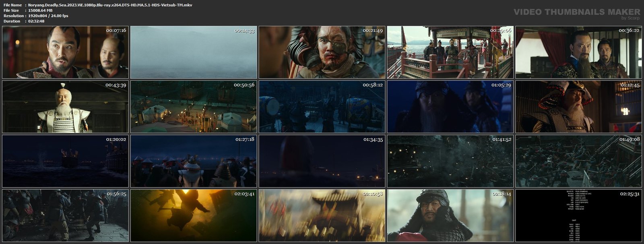
Task: Click the thumbnail stamped 00:58:12
Action: pos(322,107)
